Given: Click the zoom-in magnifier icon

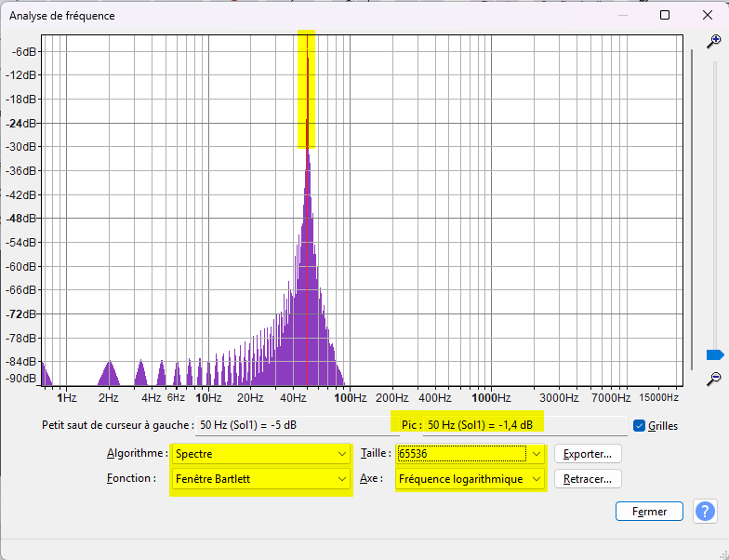Looking at the screenshot, I should tap(713, 41).
